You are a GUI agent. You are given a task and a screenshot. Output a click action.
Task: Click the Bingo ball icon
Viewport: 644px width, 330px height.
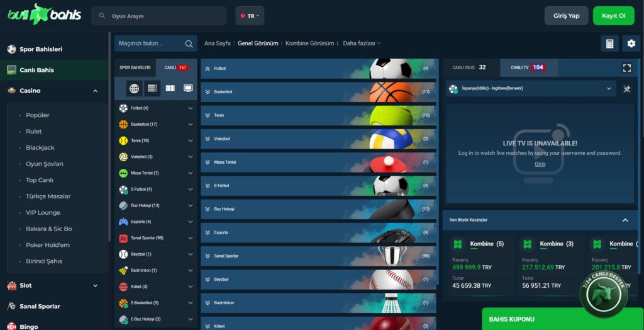[x=11, y=326]
